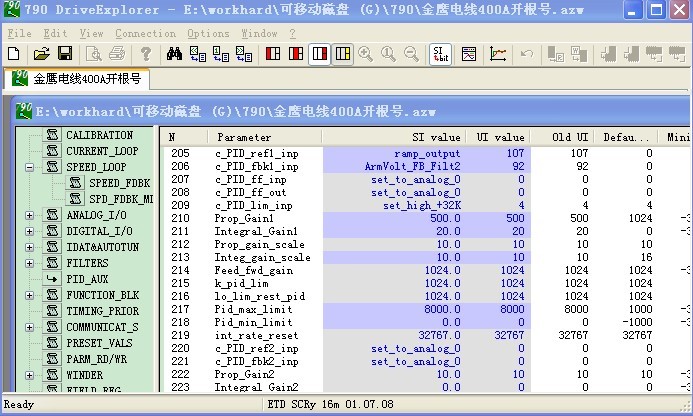Open the Window menu
This screenshot has height=416, width=693.
pyautogui.click(x=259, y=34)
